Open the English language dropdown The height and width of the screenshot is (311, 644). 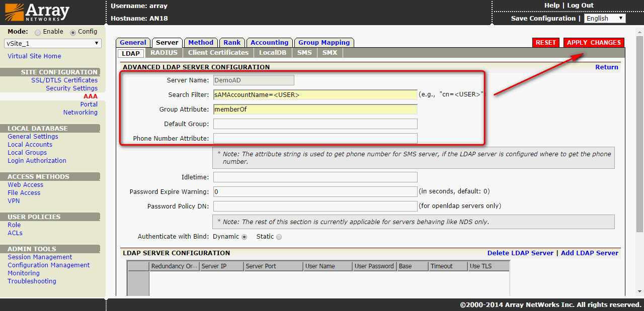click(605, 19)
